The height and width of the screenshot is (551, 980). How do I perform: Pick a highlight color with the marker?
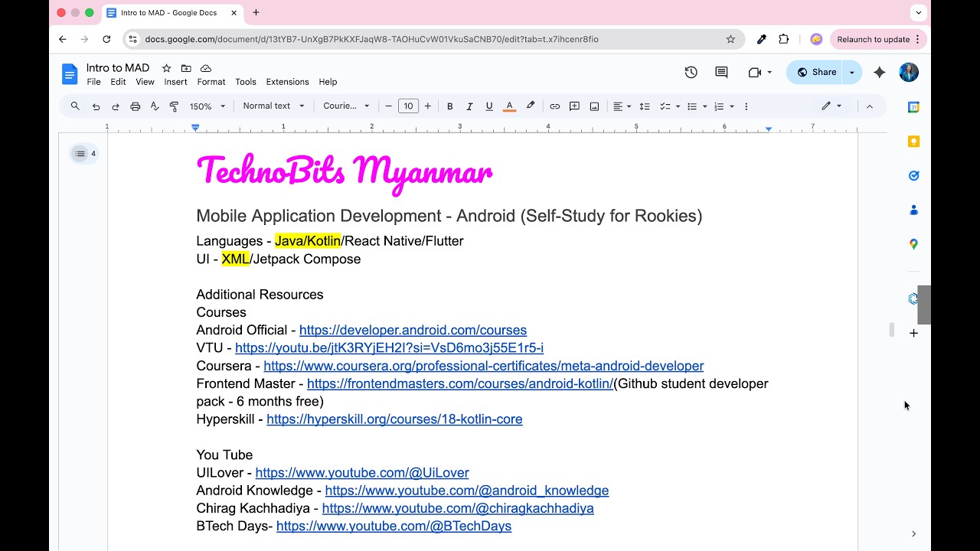(x=530, y=106)
